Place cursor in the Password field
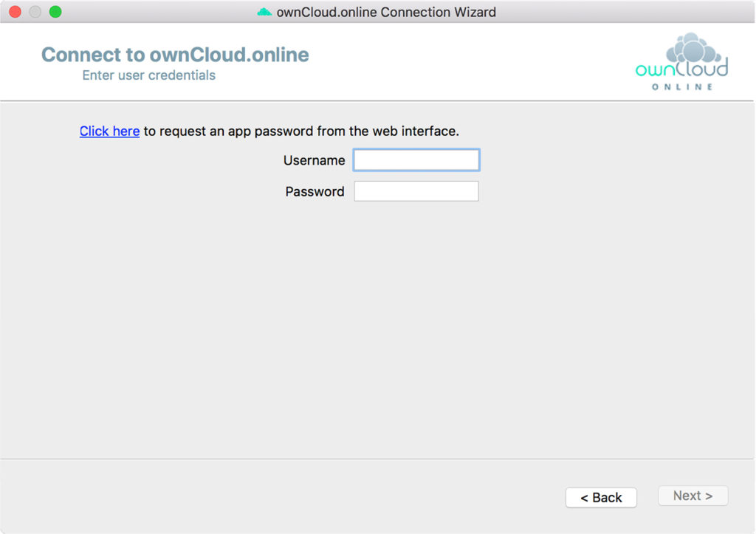This screenshot has height=534, width=756. coord(416,191)
